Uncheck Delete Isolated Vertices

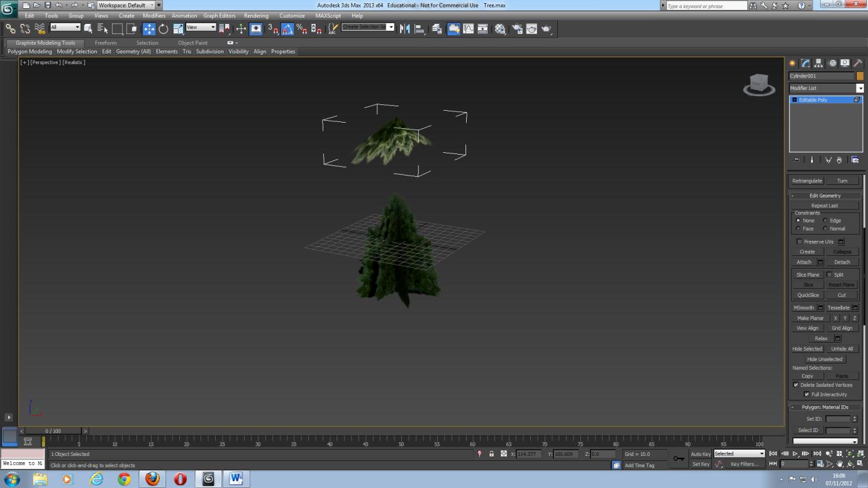(x=796, y=385)
